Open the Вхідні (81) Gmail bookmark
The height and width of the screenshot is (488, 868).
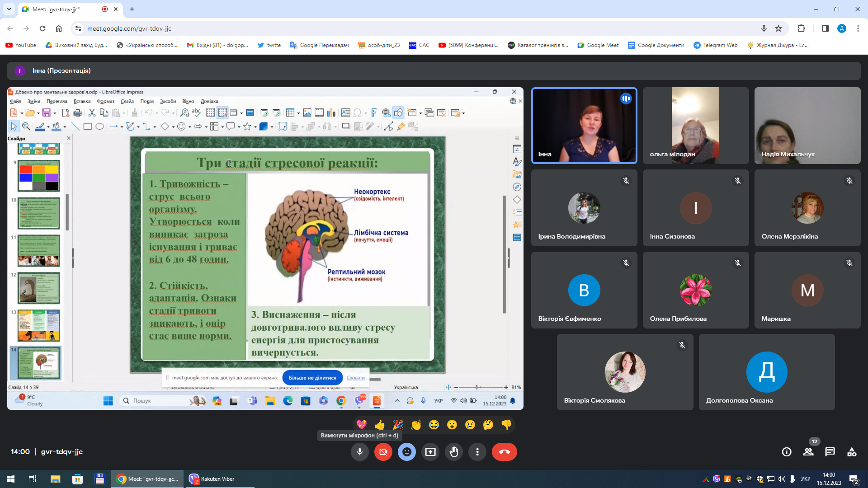pyautogui.click(x=217, y=45)
